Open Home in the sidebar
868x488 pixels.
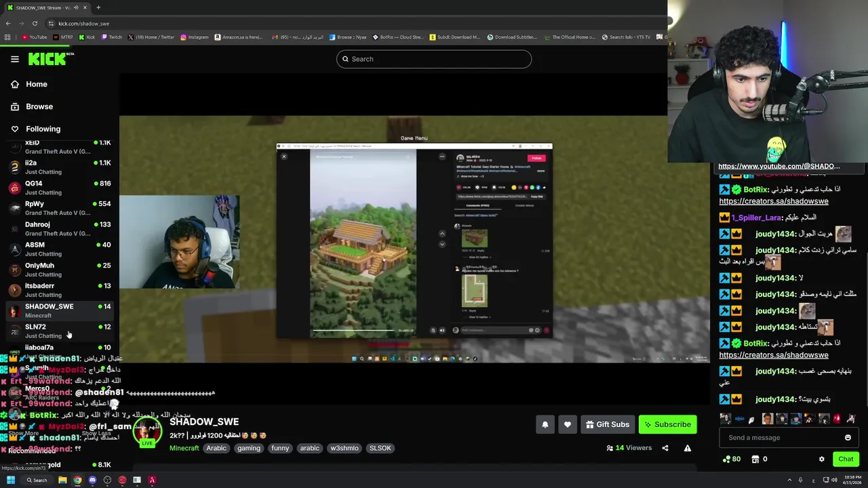click(x=29, y=84)
